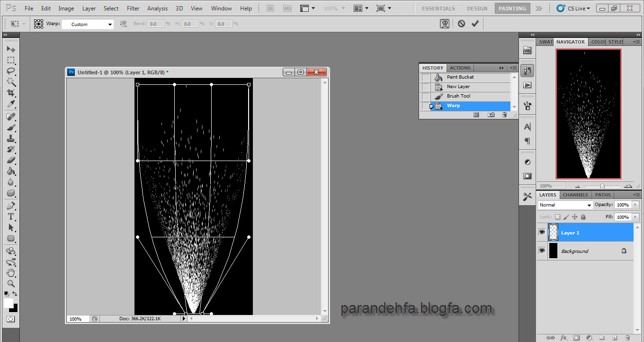Switch to the Essentials workspace
Image resolution: width=644 pixels, height=342 pixels.
pyautogui.click(x=438, y=9)
